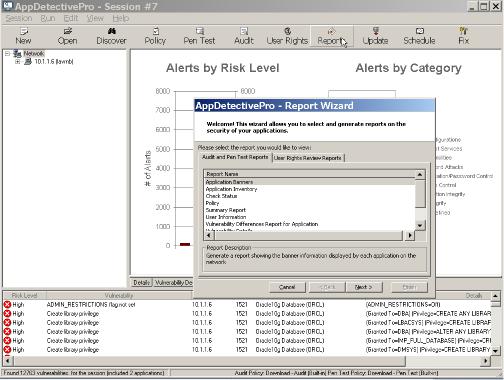Click the High risk icon on ADMIN_RESTRICTIONS row
Viewport: 504px width, 380px height.
click(x=7, y=304)
